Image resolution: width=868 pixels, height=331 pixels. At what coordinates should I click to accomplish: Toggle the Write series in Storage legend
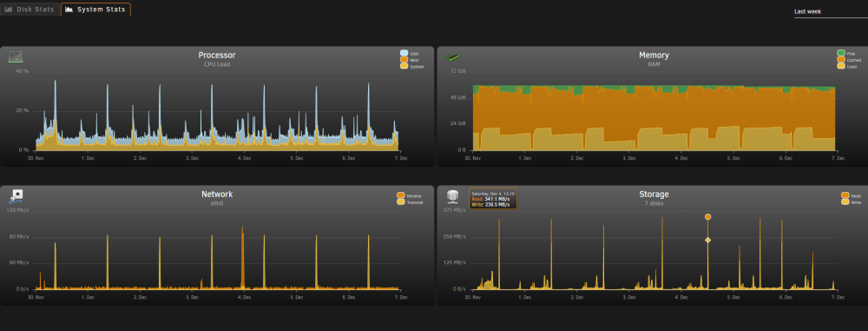[851, 202]
